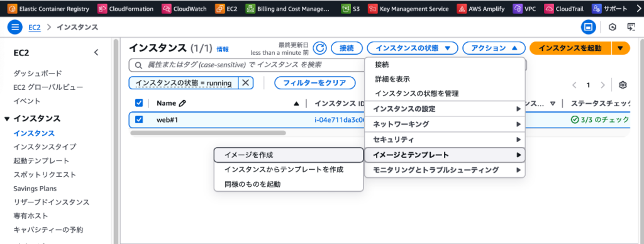Screen dimensions: 644x244
Task: Open インスタンスの状態 dropdown
Action: (412, 48)
